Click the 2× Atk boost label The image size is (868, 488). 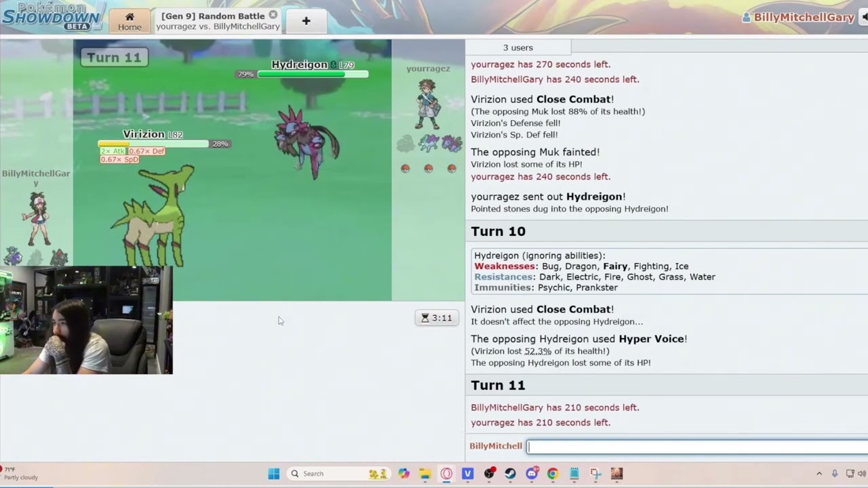(x=113, y=151)
